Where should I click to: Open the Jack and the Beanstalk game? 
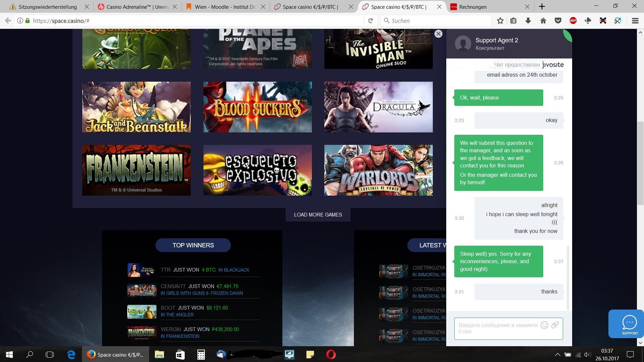pos(136,107)
